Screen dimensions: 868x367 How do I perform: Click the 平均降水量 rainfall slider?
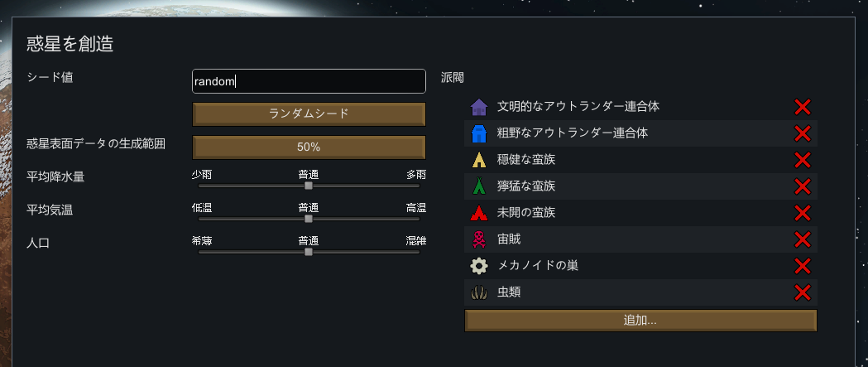pyautogui.click(x=309, y=186)
